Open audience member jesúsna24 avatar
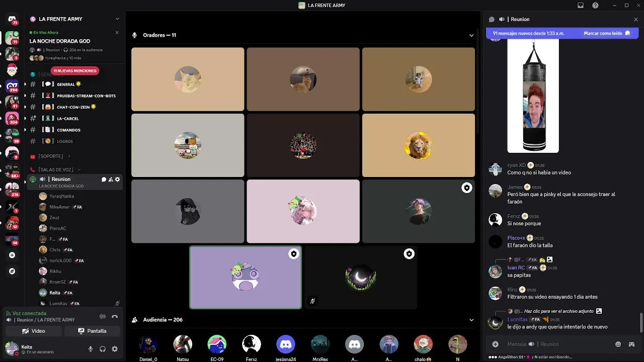644x362 pixels. pyautogui.click(x=286, y=344)
